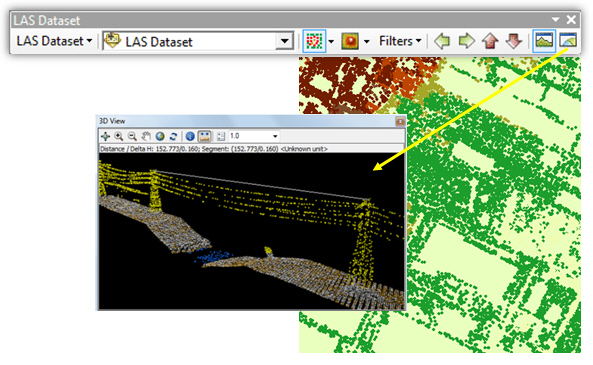The height and width of the screenshot is (365, 593).
Task: Select the point symbology renderer icon
Action: coord(314,41)
